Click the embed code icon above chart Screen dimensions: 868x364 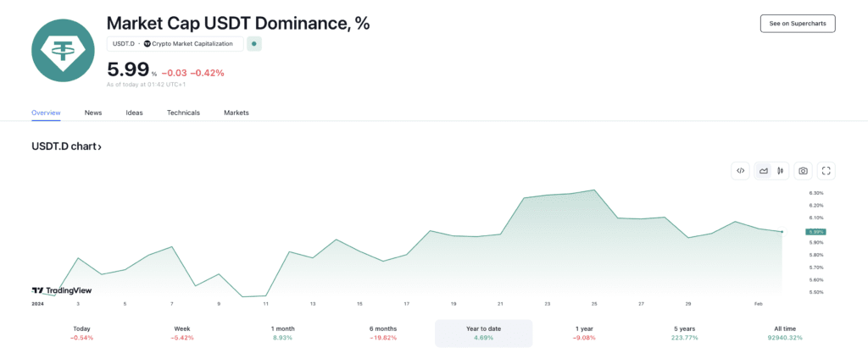click(741, 171)
